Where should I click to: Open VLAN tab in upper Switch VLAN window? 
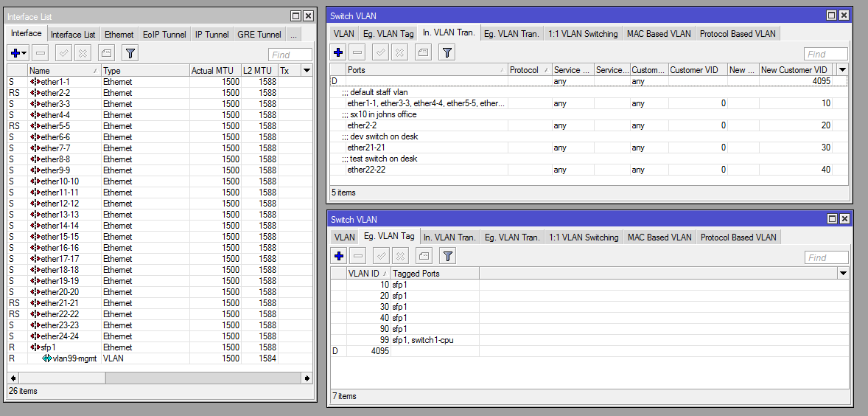click(x=344, y=34)
